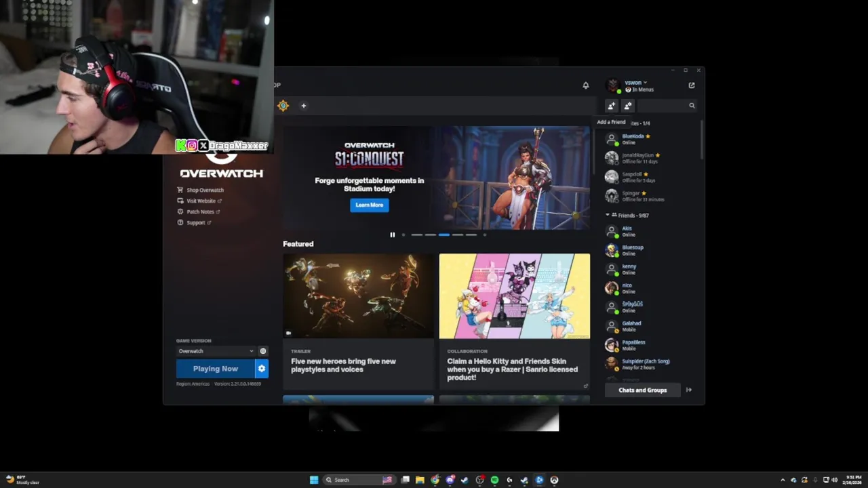Click the X social link in overlay
Viewport: 868px width, 488px height.
click(x=203, y=145)
